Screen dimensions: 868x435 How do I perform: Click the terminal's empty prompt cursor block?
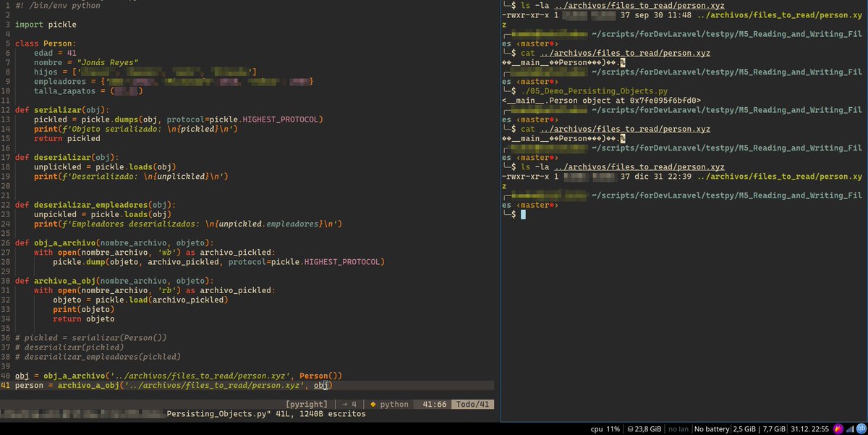pyautogui.click(x=523, y=214)
